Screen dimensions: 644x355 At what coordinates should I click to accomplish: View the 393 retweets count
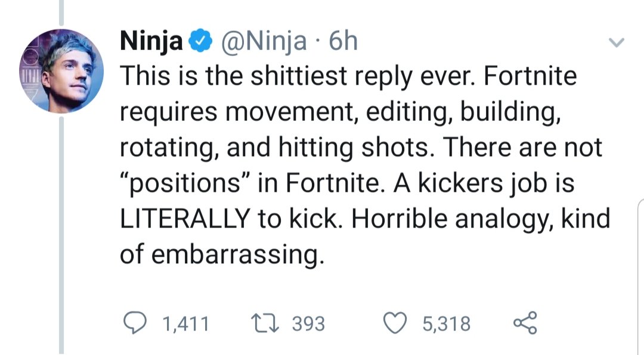308,323
